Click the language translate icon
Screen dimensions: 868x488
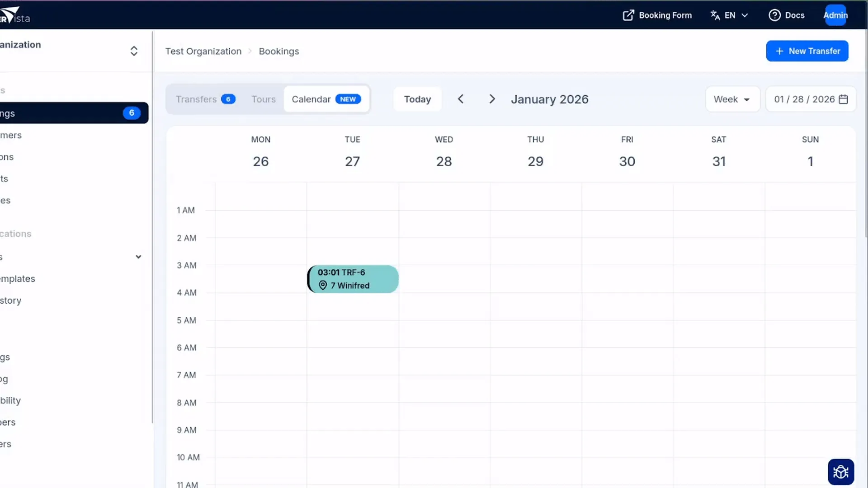pyautogui.click(x=715, y=15)
